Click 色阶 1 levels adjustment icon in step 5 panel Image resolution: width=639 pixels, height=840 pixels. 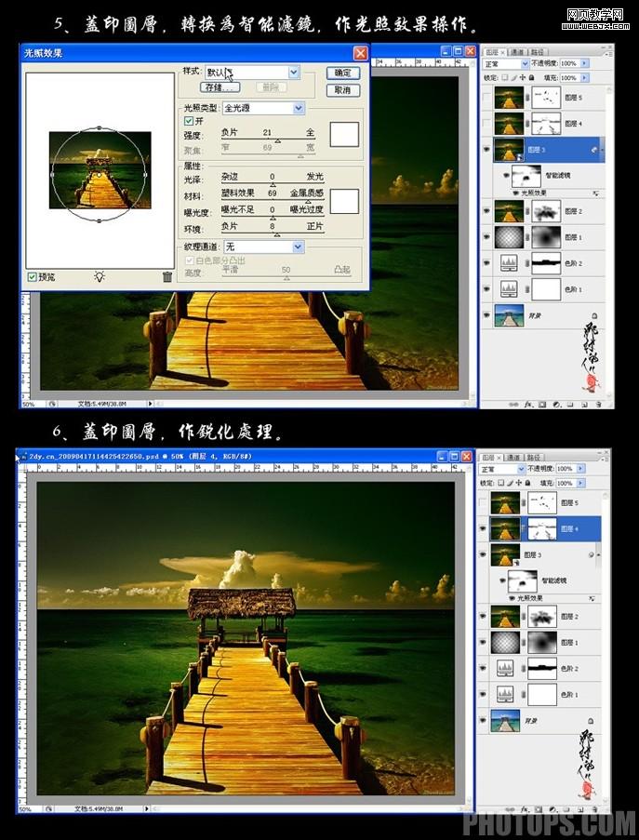click(x=509, y=288)
